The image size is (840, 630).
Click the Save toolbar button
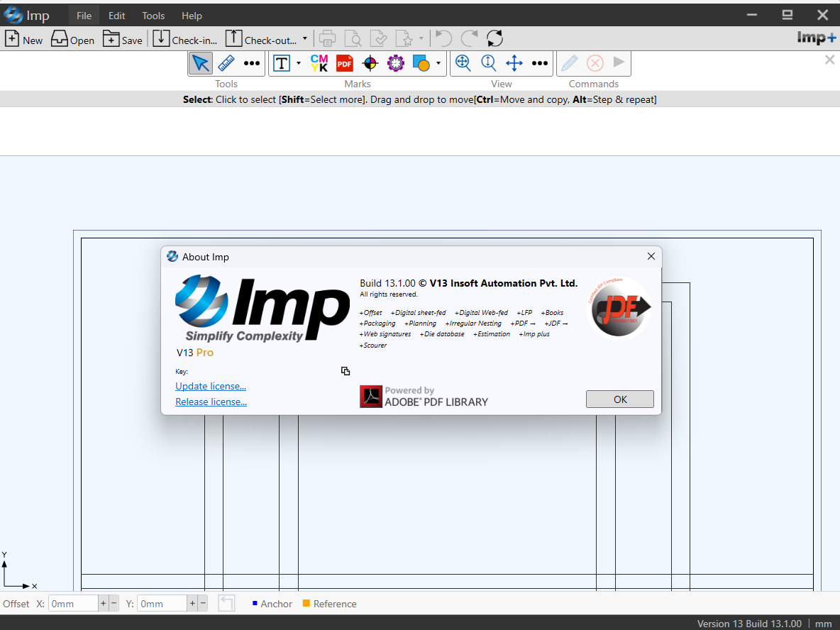pos(122,39)
